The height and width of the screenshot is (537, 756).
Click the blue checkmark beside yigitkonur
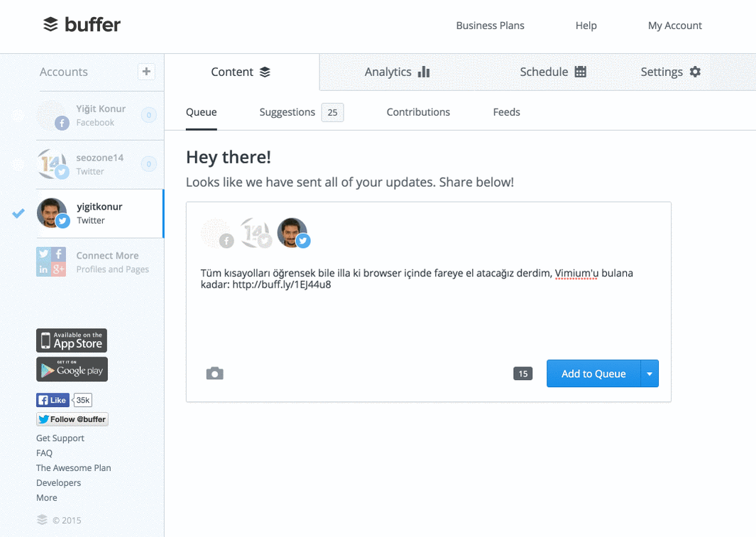(18, 213)
